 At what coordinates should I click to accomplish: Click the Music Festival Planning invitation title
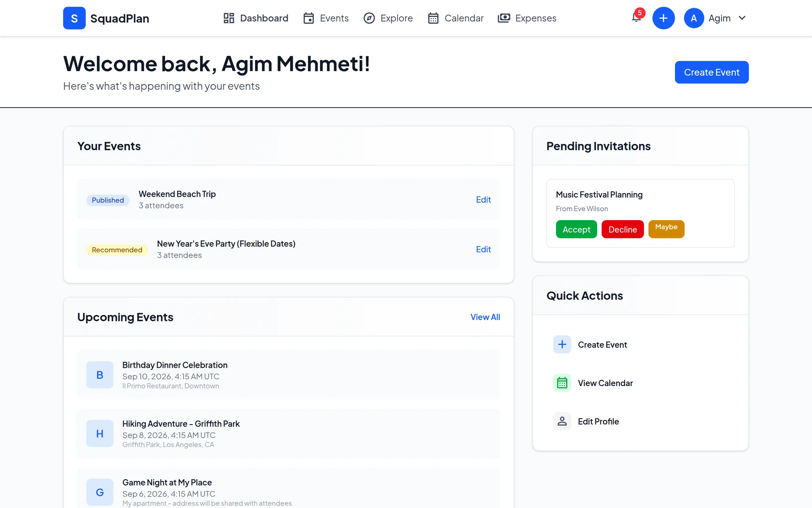click(x=599, y=195)
